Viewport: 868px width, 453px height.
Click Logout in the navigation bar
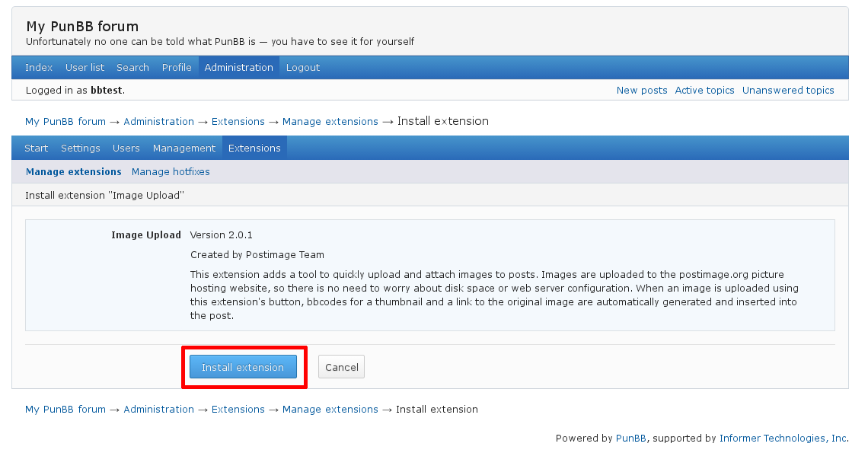[x=303, y=67]
